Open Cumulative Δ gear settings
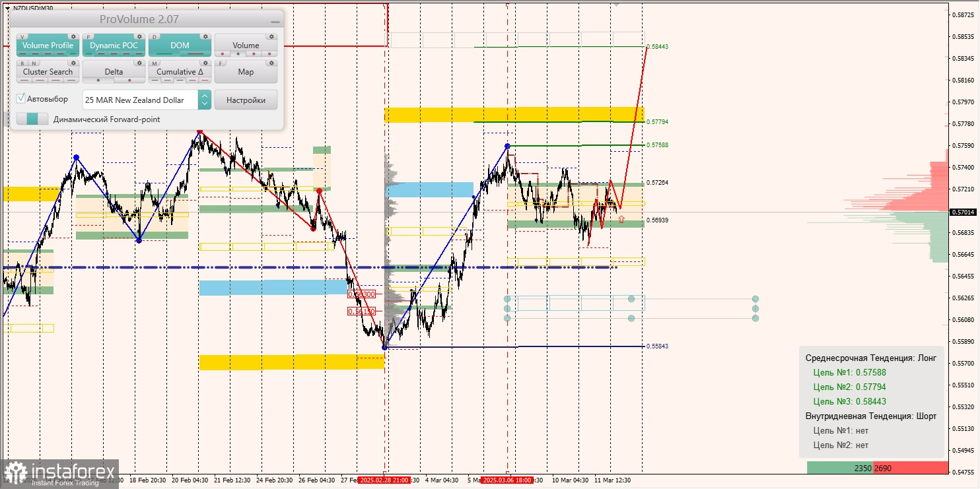Viewport: 980px width, 489px height. [x=205, y=63]
